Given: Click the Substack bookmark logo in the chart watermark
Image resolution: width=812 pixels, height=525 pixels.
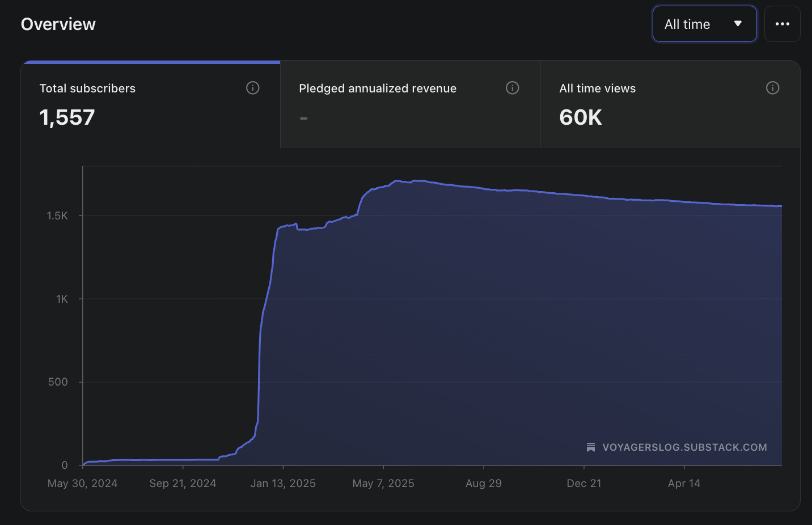Looking at the screenshot, I should (x=591, y=447).
